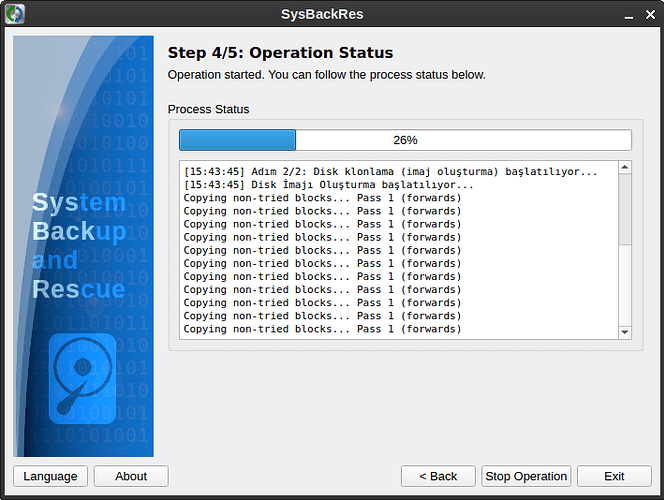Open the Language selection
This screenshot has width=664, height=500.
(50, 476)
